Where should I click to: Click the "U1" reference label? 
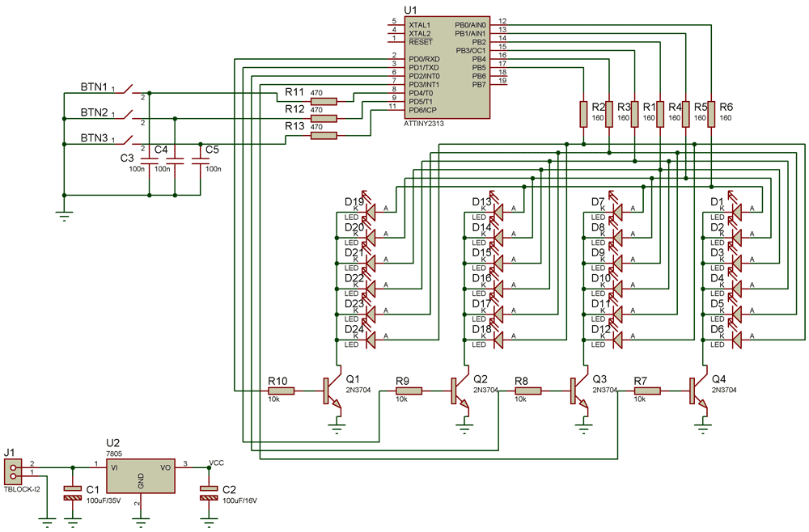411,10
